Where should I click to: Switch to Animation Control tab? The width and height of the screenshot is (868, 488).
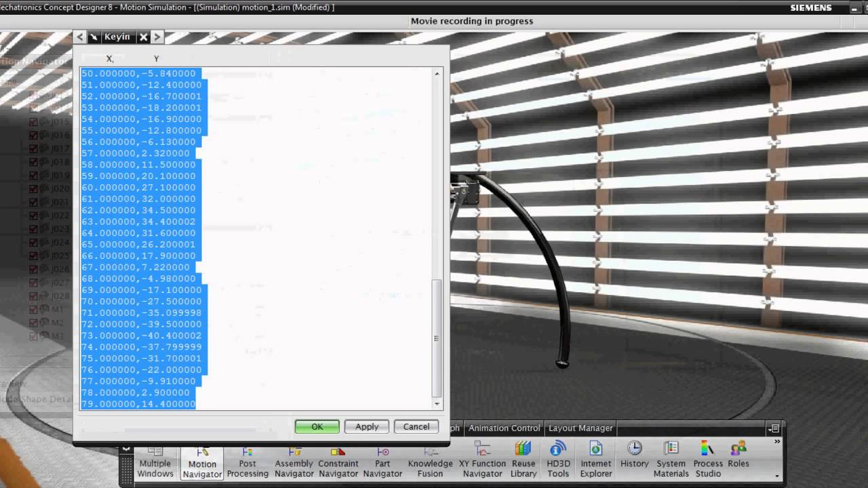point(504,428)
